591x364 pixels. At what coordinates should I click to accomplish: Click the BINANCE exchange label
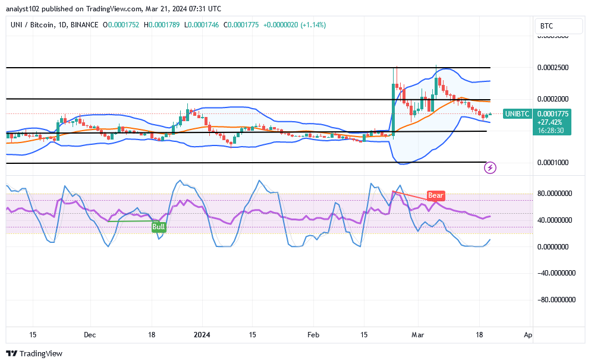point(84,25)
